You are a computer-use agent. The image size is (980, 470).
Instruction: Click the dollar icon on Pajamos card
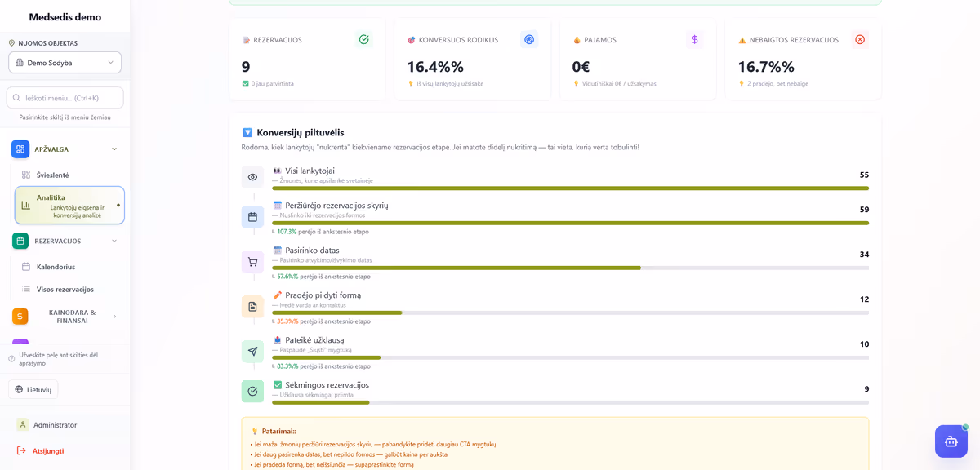pyautogui.click(x=694, y=39)
